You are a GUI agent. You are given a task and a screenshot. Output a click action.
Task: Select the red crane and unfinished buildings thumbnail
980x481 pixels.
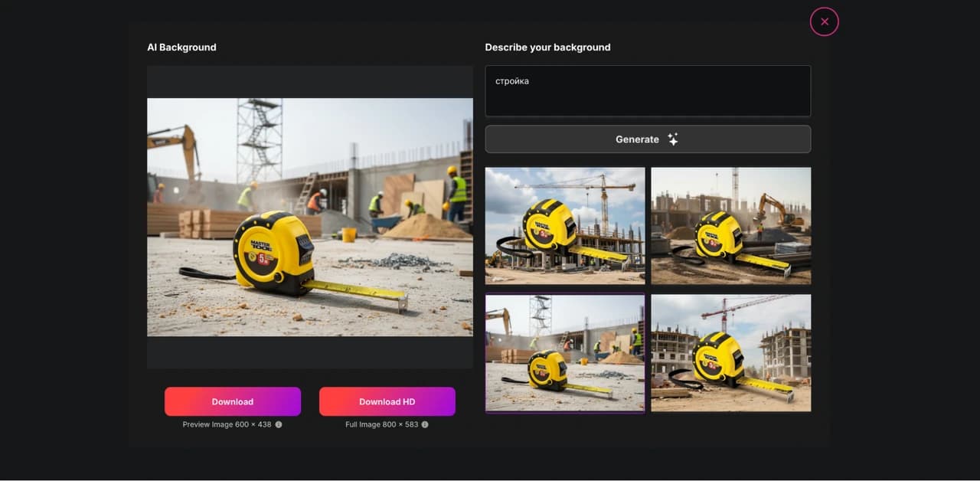[731, 353]
